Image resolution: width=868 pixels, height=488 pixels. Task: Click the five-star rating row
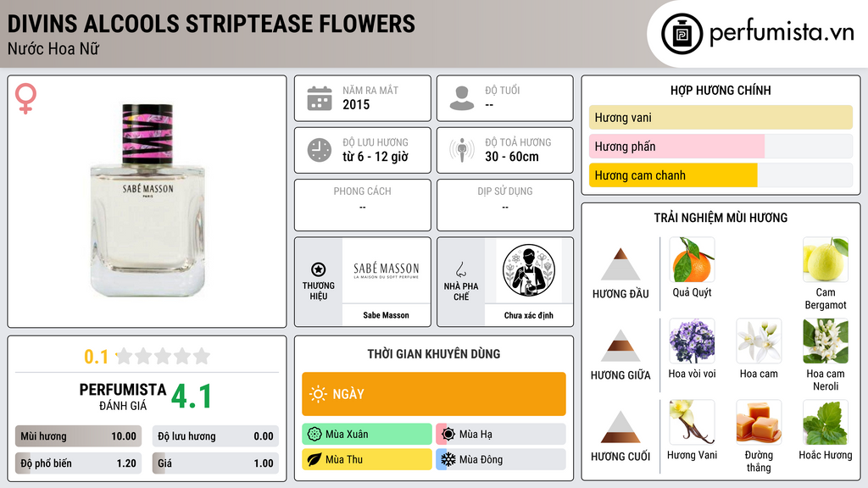[x=164, y=356]
